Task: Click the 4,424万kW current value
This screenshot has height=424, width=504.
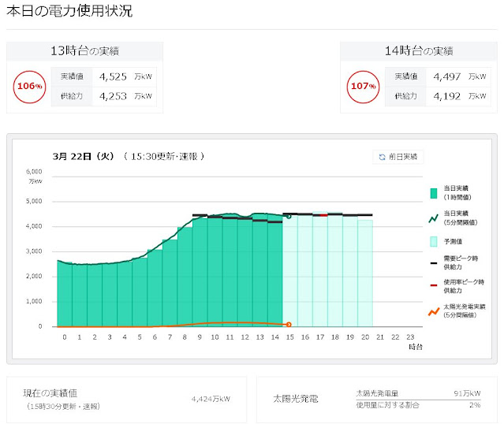Action: coord(211,399)
